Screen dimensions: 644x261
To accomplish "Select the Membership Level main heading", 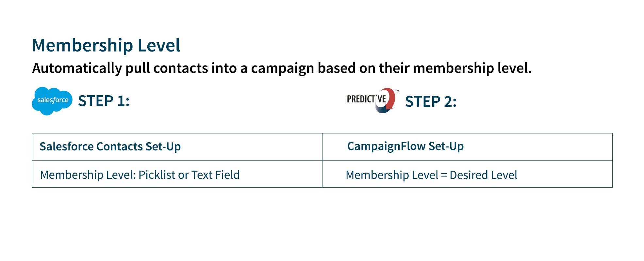I will [x=106, y=45].
